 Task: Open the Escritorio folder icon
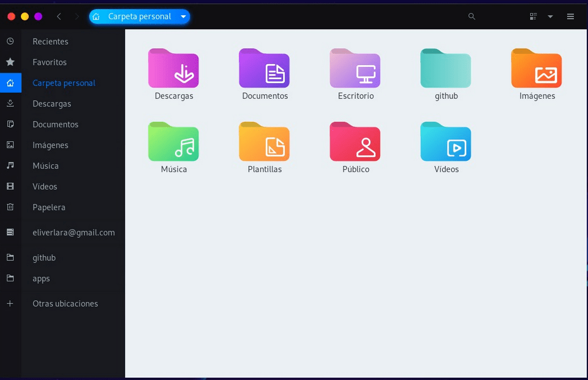click(355, 68)
